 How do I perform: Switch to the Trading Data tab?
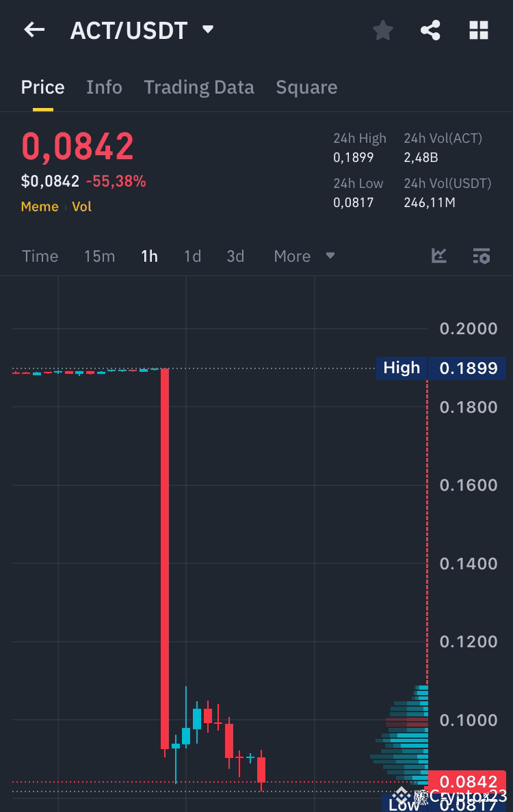pyautogui.click(x=199, y=87)
